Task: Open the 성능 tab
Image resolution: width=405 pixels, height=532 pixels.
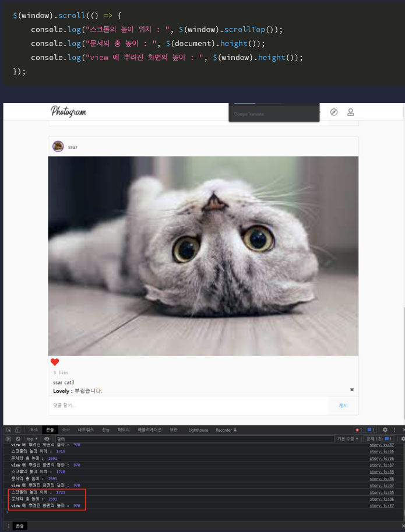Action: tap(106, 430)
